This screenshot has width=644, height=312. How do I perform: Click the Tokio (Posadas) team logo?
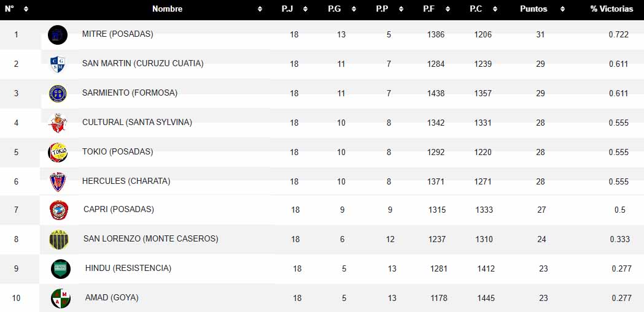pos(58,153)
